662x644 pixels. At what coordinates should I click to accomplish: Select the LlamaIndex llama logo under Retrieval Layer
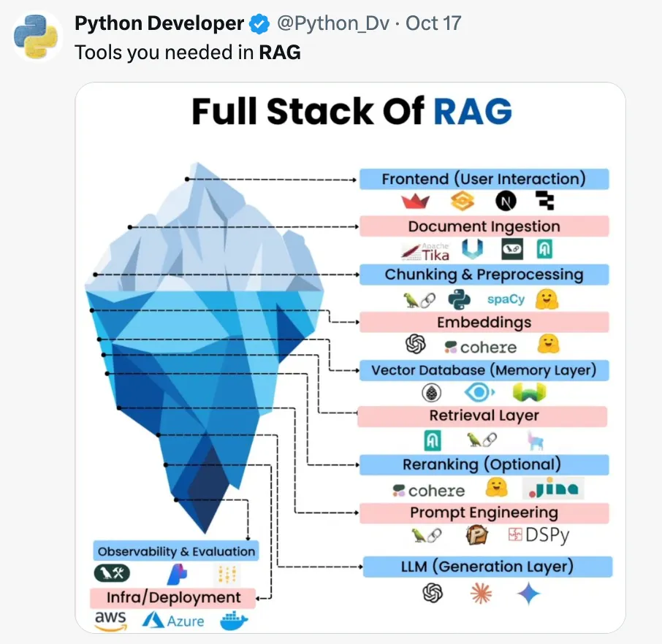point(536,440)
